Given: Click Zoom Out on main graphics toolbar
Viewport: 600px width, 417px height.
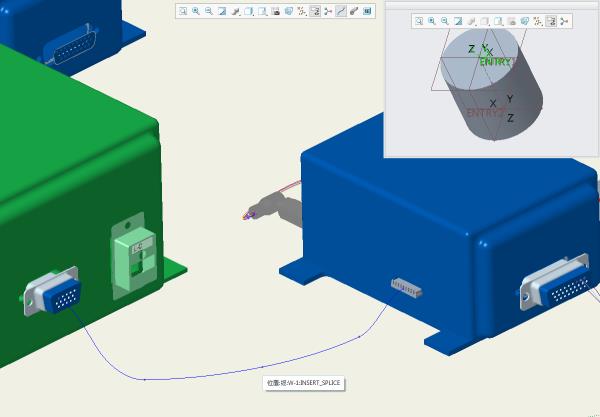Looking at the screenshot, I should click(x=209, y=11).
